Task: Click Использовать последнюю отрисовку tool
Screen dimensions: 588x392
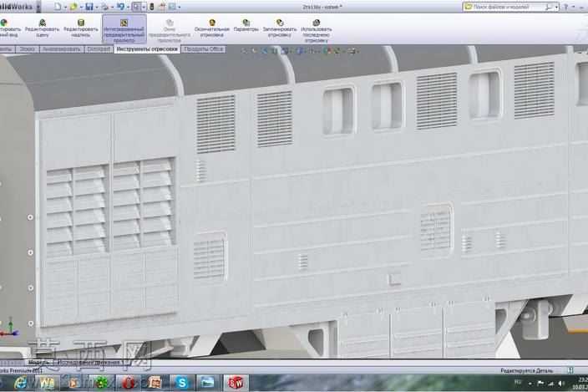Action: (x=316, y=31)
